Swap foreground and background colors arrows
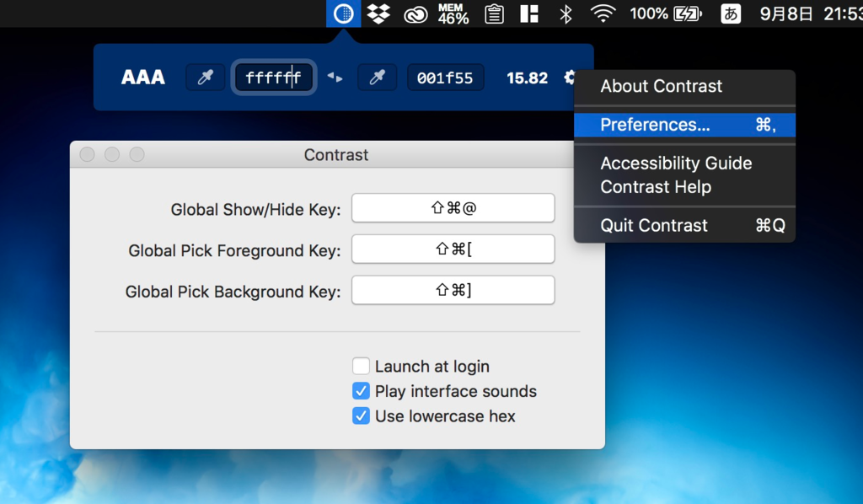The width and height of the screenshot is (863, 504). coord(335,78)
